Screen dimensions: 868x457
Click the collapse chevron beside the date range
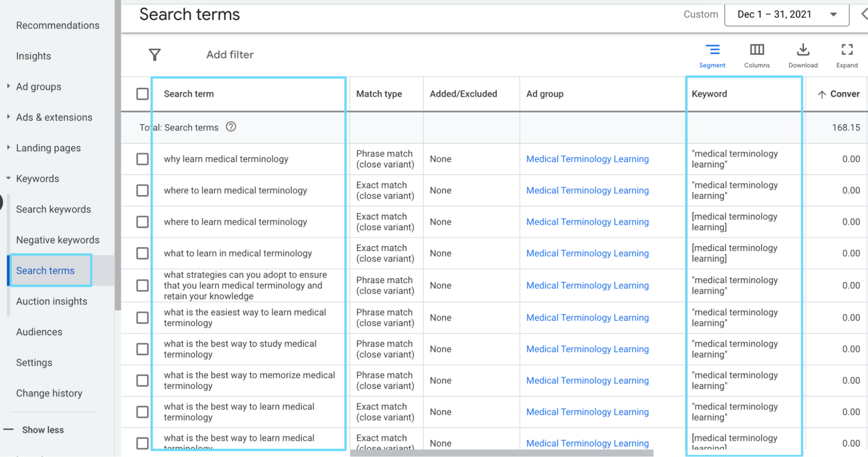coord(864,14)
